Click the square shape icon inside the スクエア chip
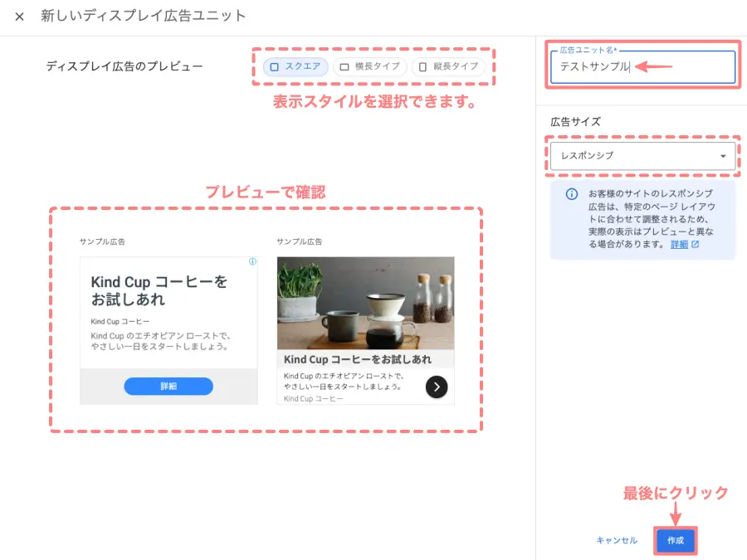 (274, 67)
